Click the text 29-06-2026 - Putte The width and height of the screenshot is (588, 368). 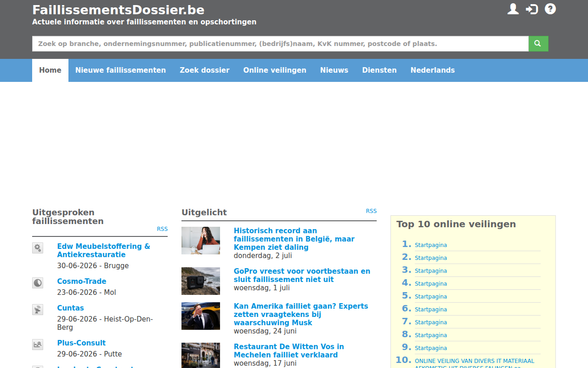coord(89,354)
